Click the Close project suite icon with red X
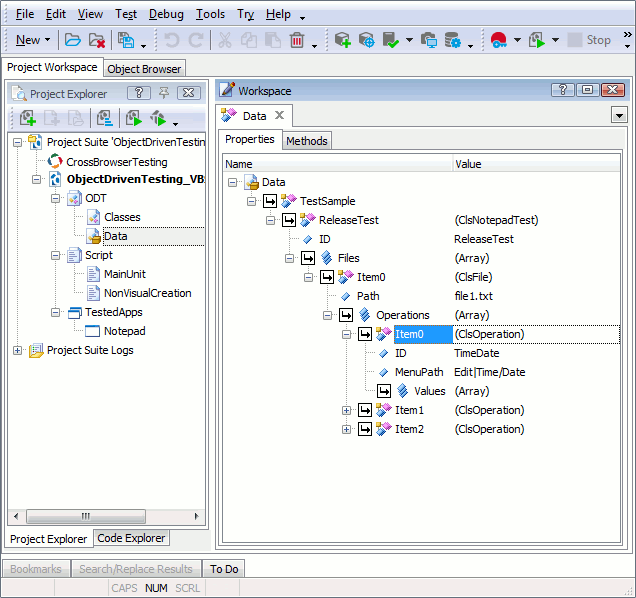The image size is (636, 598). [x=97, y=40]
